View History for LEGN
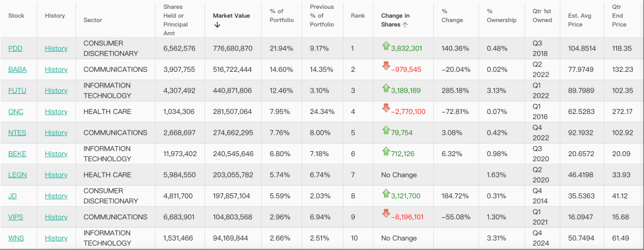This screenshot has height=250, width=644. [56, 175]
